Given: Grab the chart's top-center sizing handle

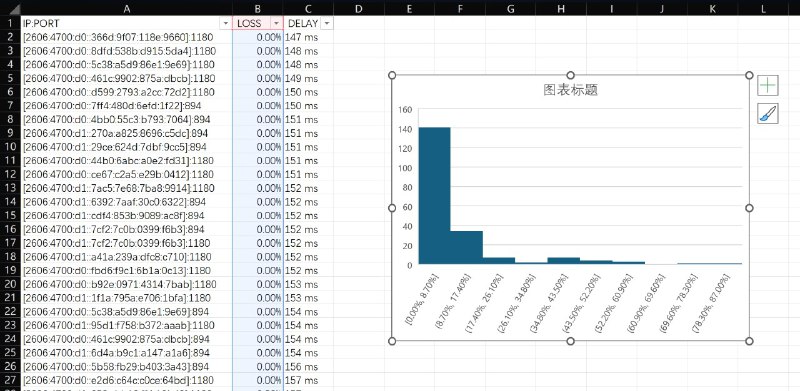Looking at the screenshot, I should point(570,75).
